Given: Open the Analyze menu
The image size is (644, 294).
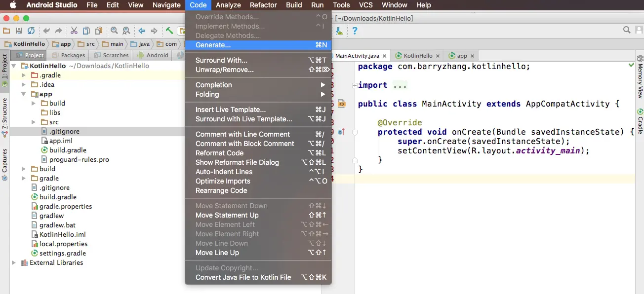Looking at the screenshot, I should click(228, 5).
